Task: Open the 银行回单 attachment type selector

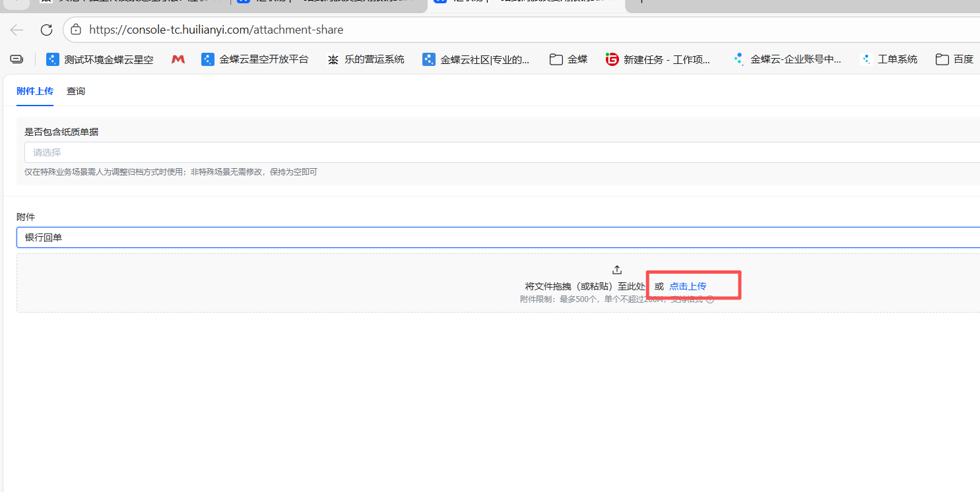Action: pos(498,237)
